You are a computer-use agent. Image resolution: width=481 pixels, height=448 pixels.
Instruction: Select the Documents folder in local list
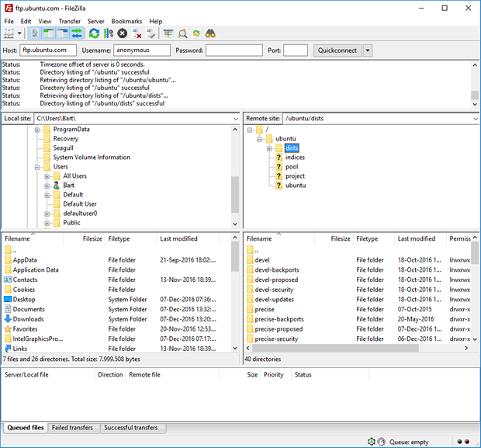pos(29,309)
